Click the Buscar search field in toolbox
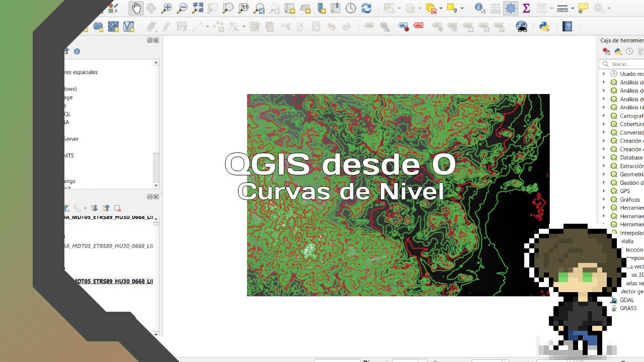The height and width of the screenshot is (362, 644). [x=622, y=64]
